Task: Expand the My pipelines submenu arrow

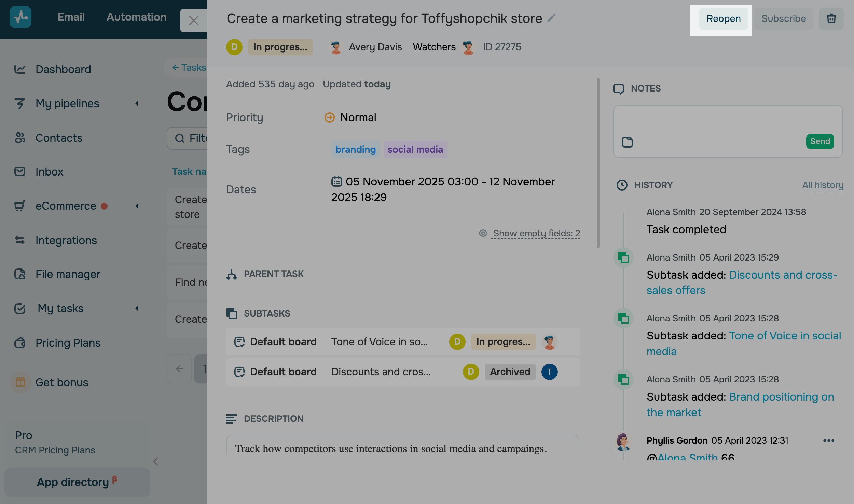Action: coord(137,103)
